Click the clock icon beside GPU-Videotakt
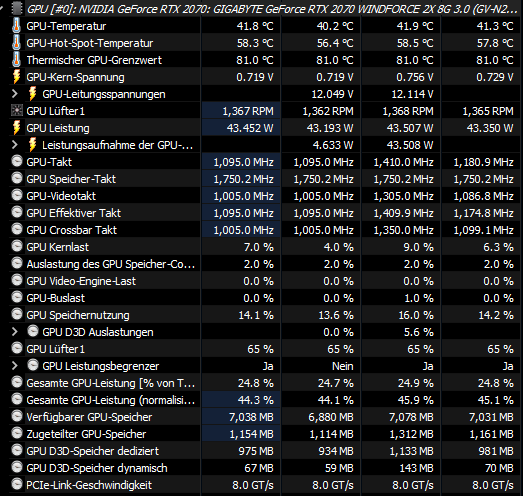 [17, 195]
